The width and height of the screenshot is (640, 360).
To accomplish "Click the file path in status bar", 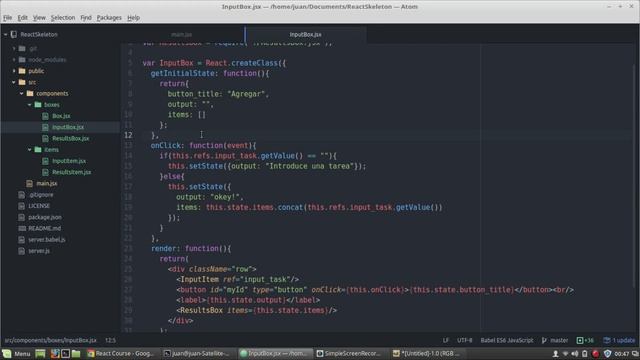I will click(51, 340).
